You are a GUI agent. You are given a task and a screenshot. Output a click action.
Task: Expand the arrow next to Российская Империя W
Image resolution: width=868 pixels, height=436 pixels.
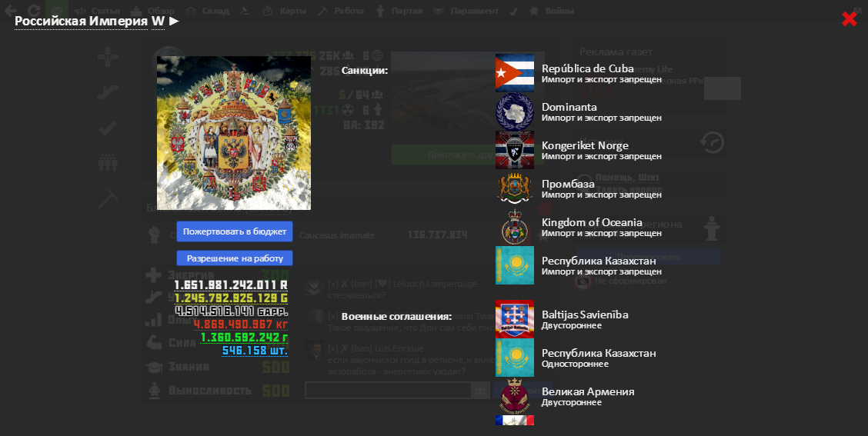point(175,21)
